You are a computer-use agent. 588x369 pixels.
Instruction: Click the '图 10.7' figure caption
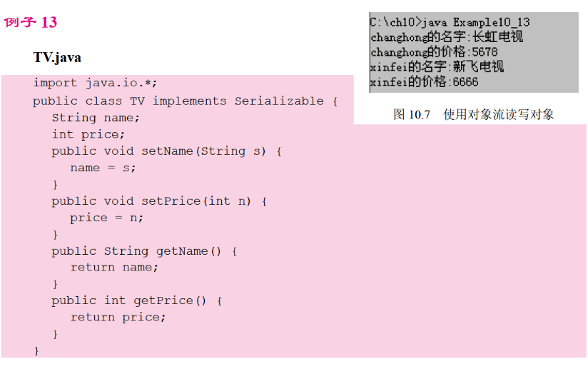474,114
